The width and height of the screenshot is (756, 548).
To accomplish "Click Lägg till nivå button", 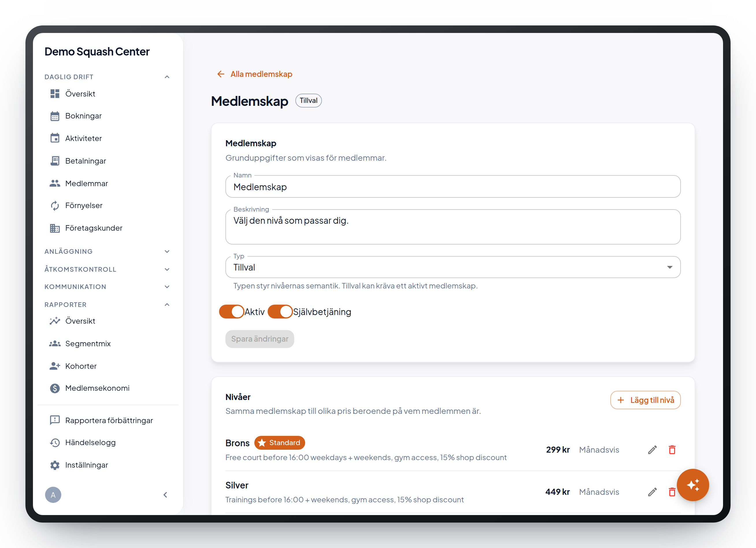I will 645,400.
